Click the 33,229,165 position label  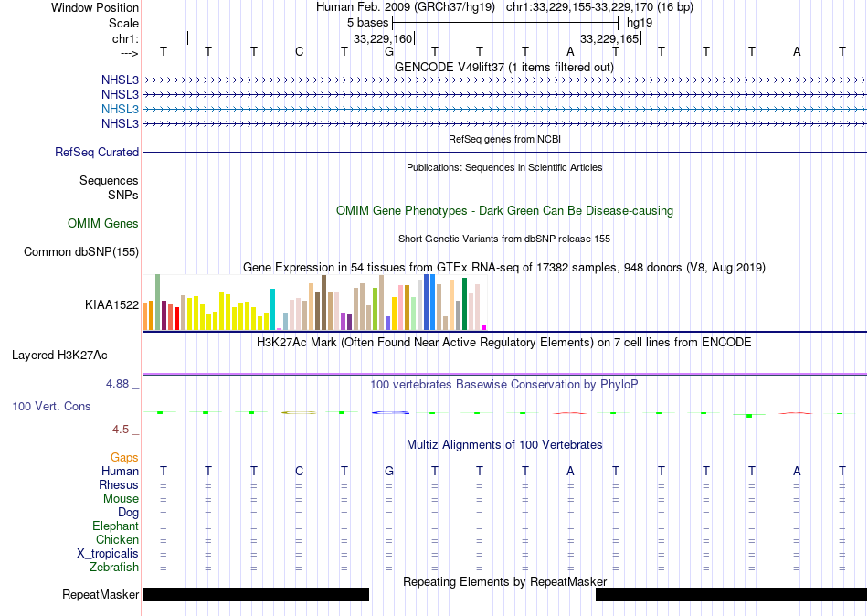(x=609, y=38)
